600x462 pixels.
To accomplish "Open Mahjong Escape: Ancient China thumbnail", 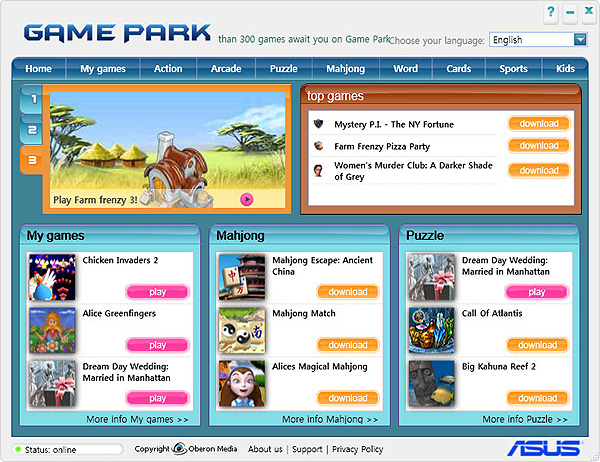I will (x=242, y=277).
